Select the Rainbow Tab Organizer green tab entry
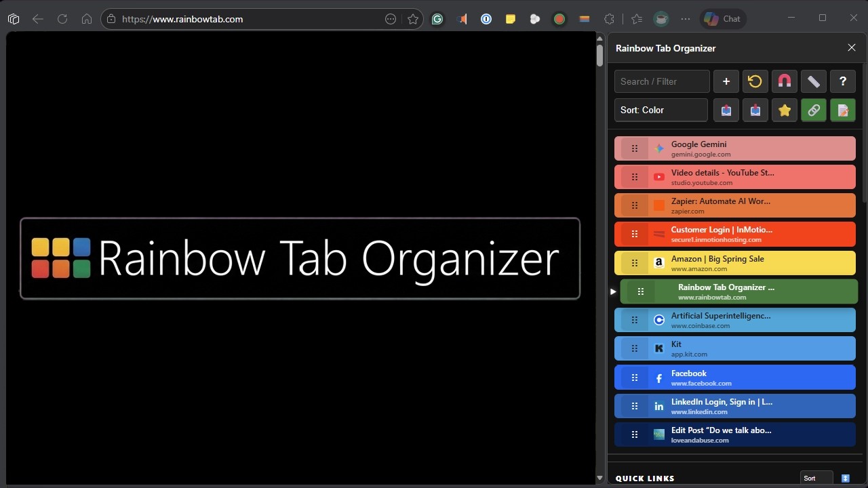Viewport: 868px width, 488px height. coord(739,291)
